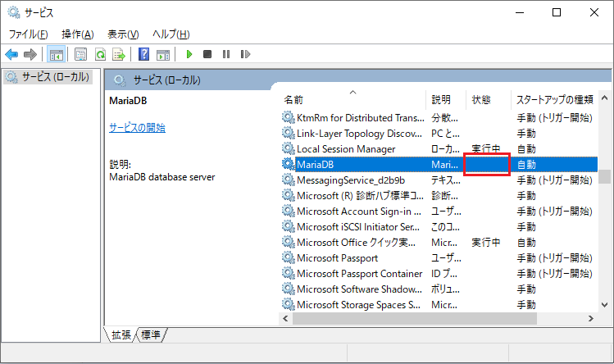Click the Refresh toolbar icon
The width and height of the screenshot is (614, 364).
(99, 54)
